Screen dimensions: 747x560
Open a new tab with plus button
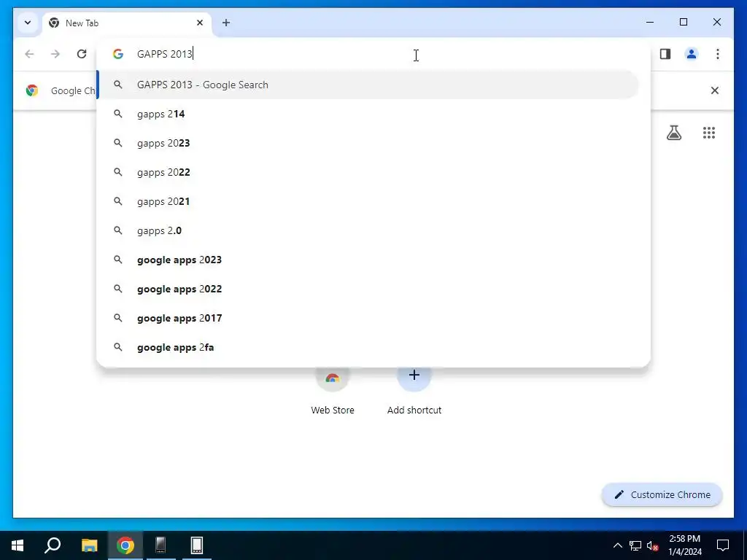point(226,23)
